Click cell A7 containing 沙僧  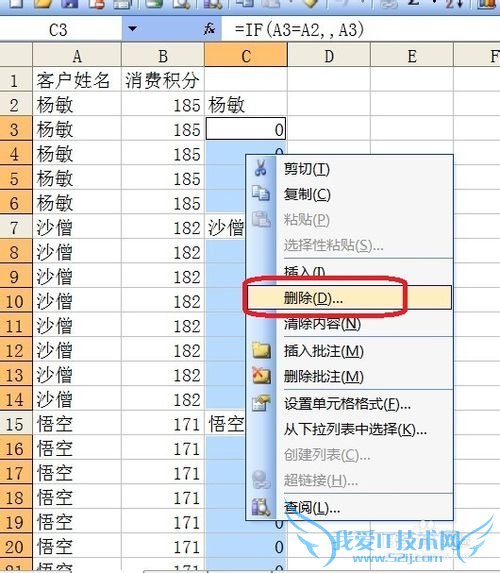(77, 227)
